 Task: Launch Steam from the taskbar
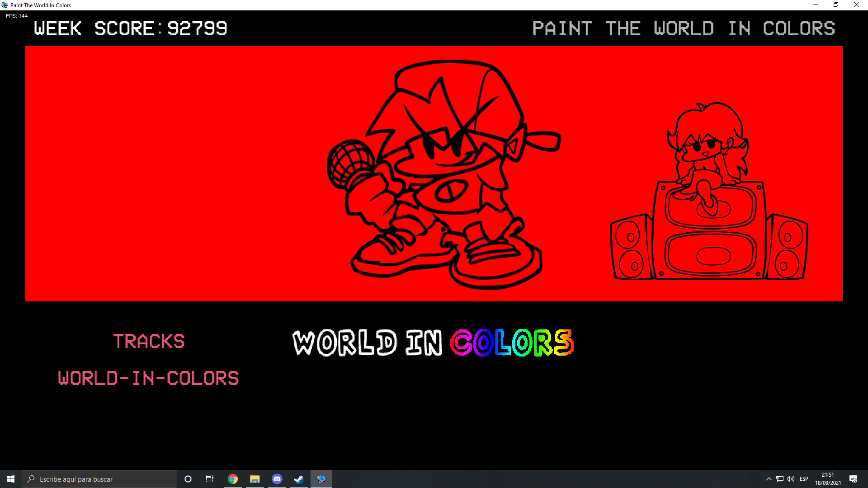click(299, 479)
